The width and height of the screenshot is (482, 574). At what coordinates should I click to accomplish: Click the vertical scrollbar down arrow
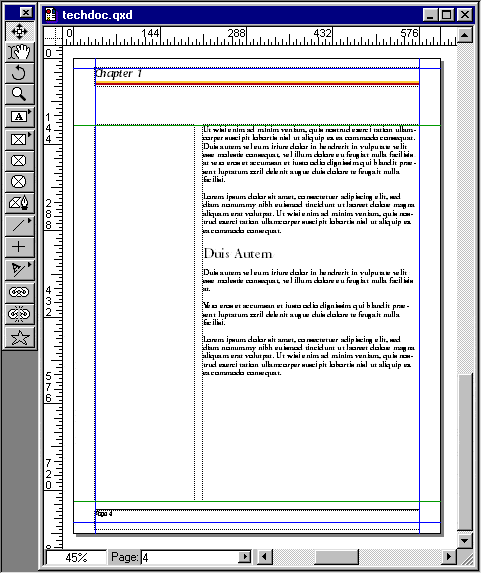(x=465, y=540)
